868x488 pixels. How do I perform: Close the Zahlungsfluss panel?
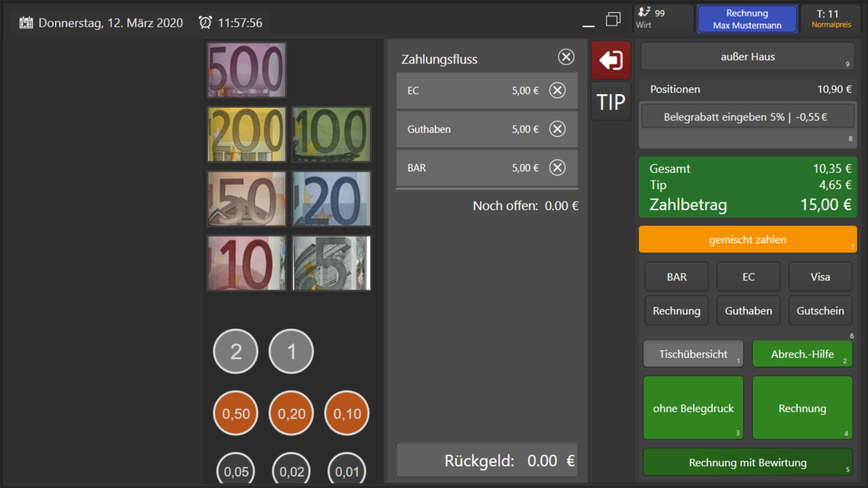point(566,57)
